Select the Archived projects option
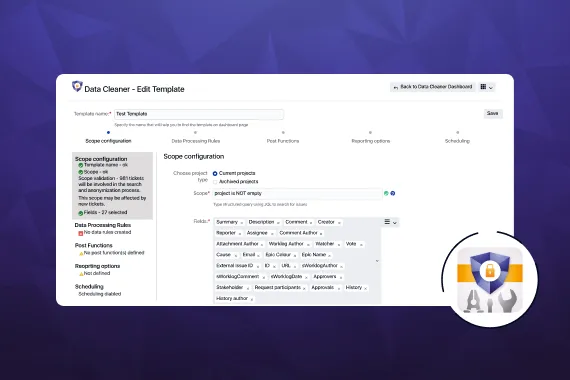 point(215,182)
